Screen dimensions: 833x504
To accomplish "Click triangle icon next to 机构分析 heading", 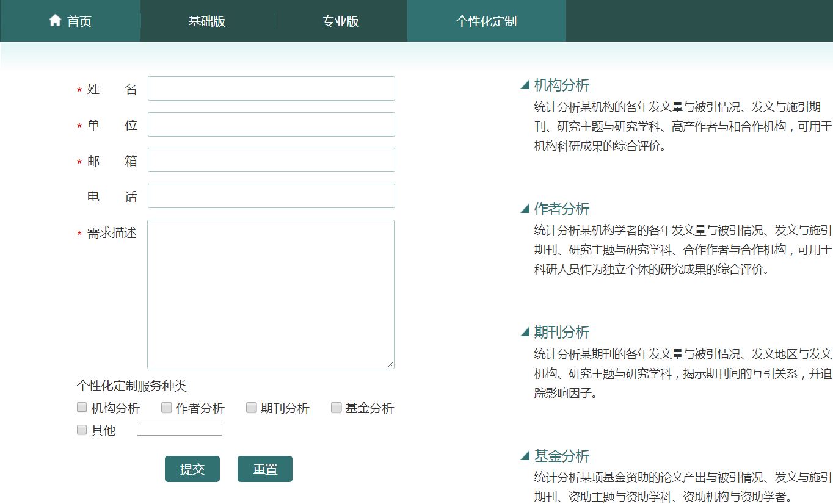I will pyautogui.click(x=525, y=85).
